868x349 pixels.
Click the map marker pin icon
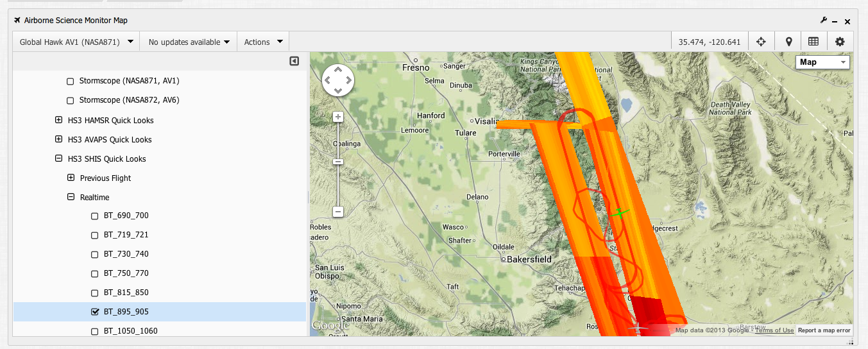click(788, 42)
